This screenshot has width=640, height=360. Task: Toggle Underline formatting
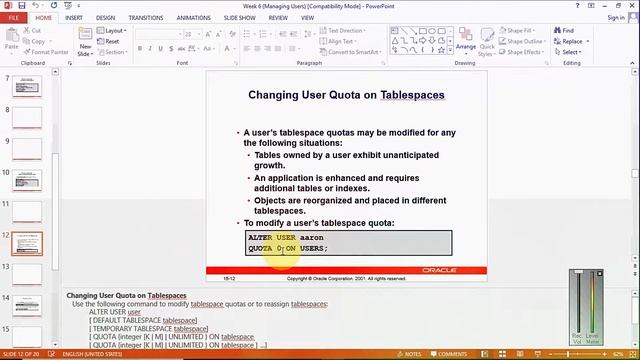160,49
